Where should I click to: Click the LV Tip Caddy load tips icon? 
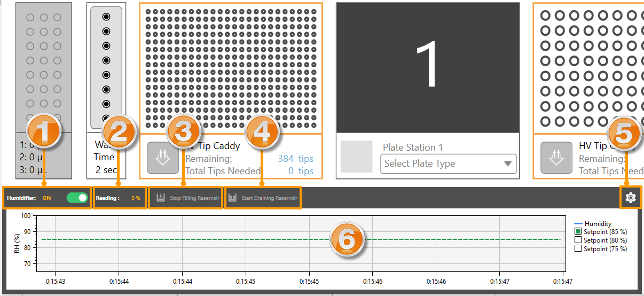(x=162, y=159)
